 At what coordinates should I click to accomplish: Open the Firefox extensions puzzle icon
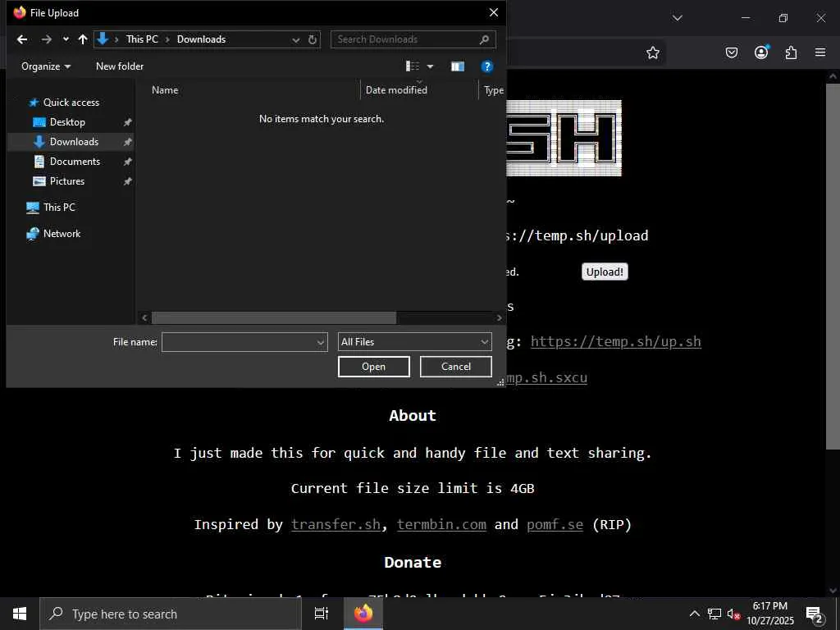coord(791,52)
